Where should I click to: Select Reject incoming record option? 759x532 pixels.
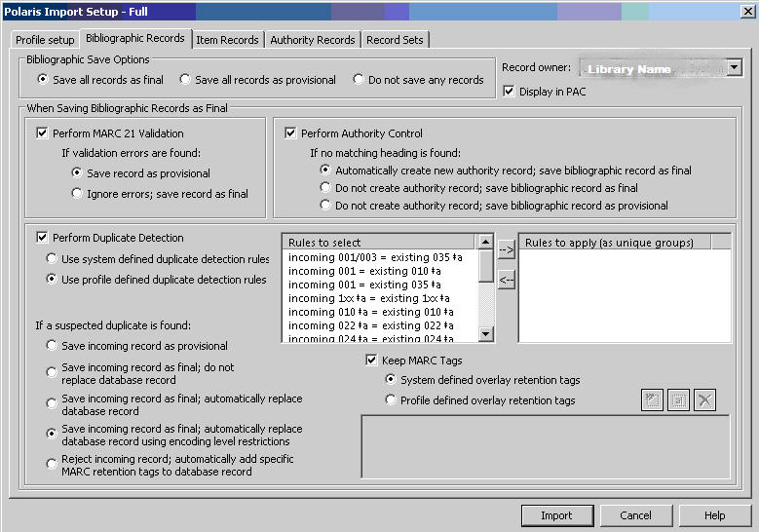pos(52,464)
